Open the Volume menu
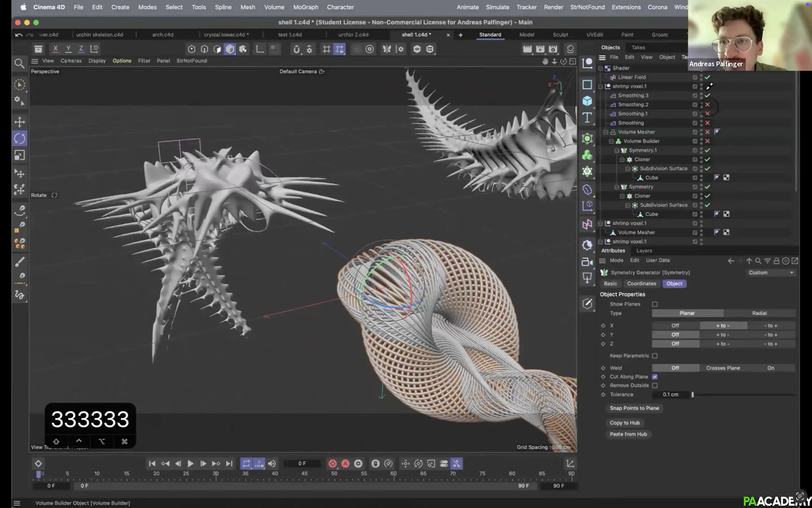This screenshot has width=812, height=508. tap(274, 7)
